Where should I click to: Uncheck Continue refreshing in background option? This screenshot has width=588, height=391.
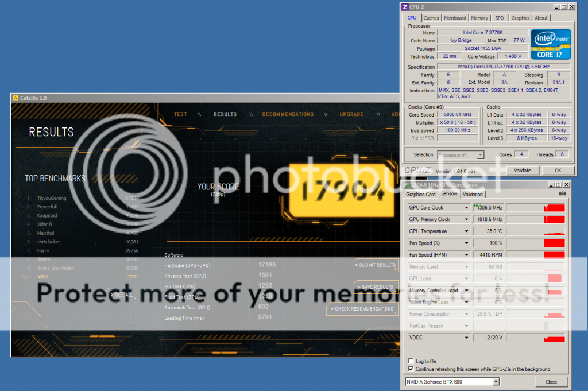click(411, 369)
